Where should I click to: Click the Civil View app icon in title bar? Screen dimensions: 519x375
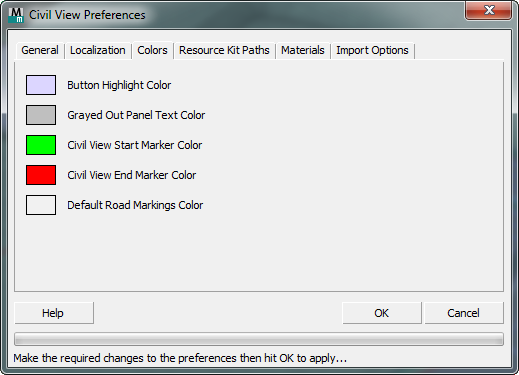pyautogui.click(x=16, y=15)
